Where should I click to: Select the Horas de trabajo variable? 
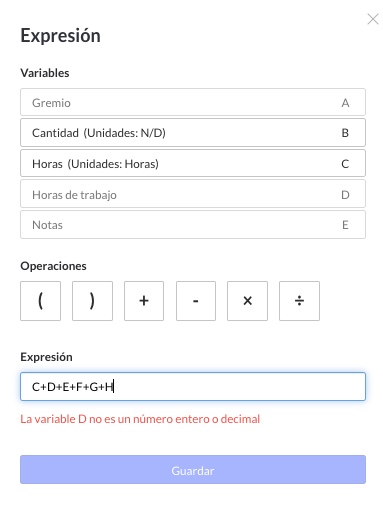pyautogui.click(x=193, y=194)
